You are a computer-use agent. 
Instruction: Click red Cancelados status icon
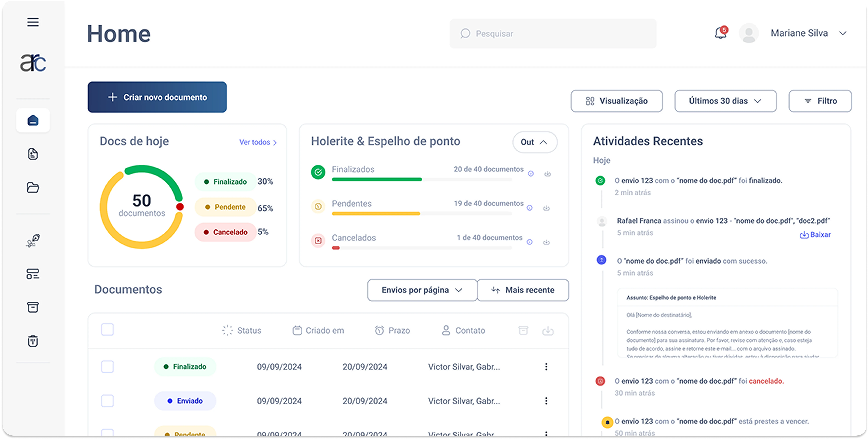(x=318, y=241)
